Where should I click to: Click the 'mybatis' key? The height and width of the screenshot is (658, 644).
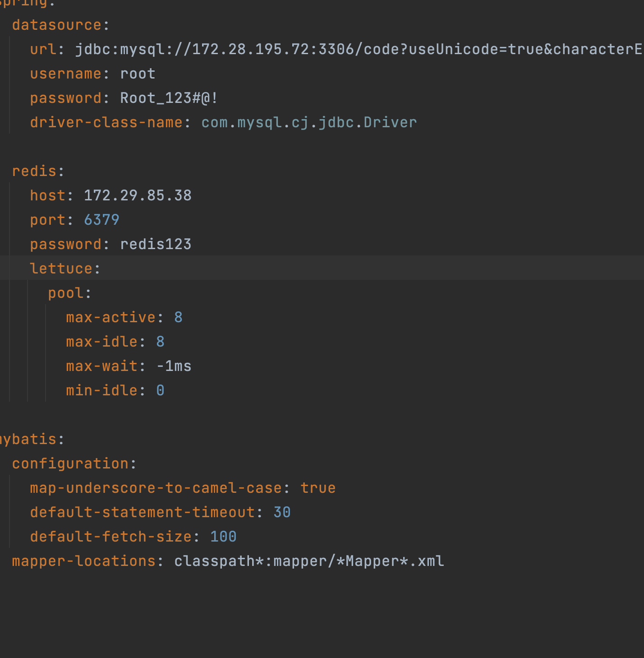28,439
